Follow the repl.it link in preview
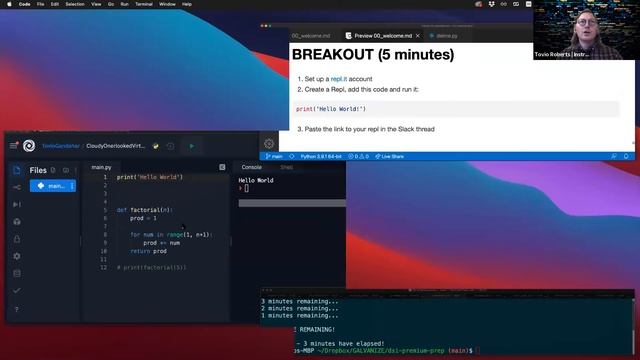Image resolution: width=640 pixels, height=360 pixels. coord(339,79)
